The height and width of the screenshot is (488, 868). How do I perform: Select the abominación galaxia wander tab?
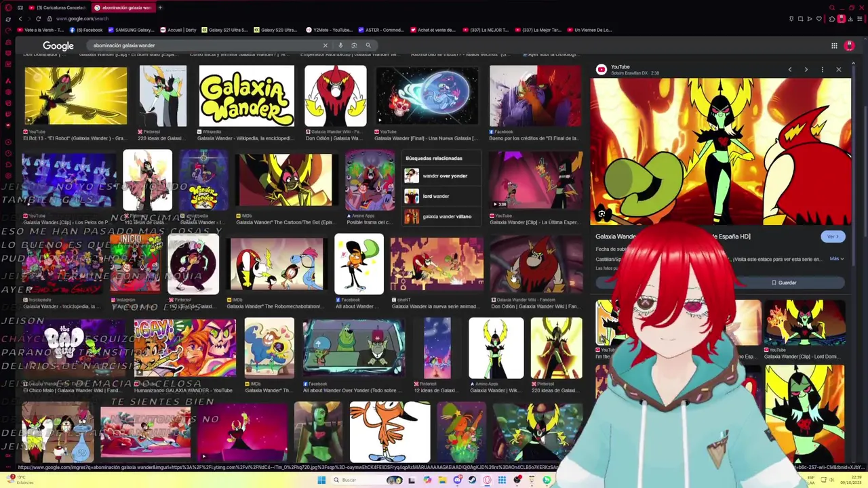[x=123, y=7]
